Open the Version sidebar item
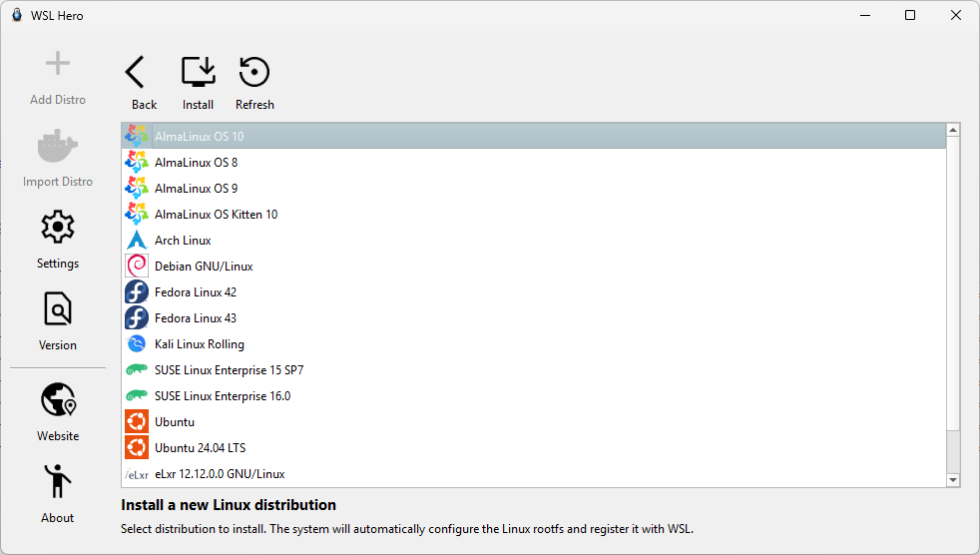This screenshot has width=980, height=555. tap(58, 309)
